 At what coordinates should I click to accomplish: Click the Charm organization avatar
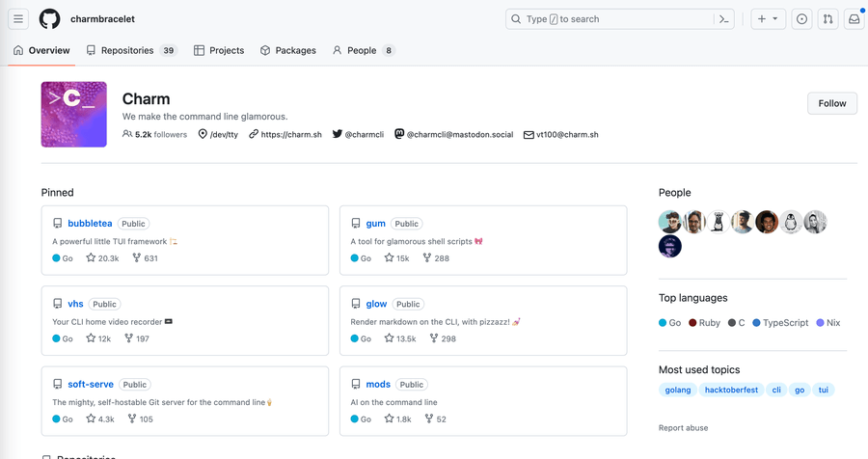(73, 115)
